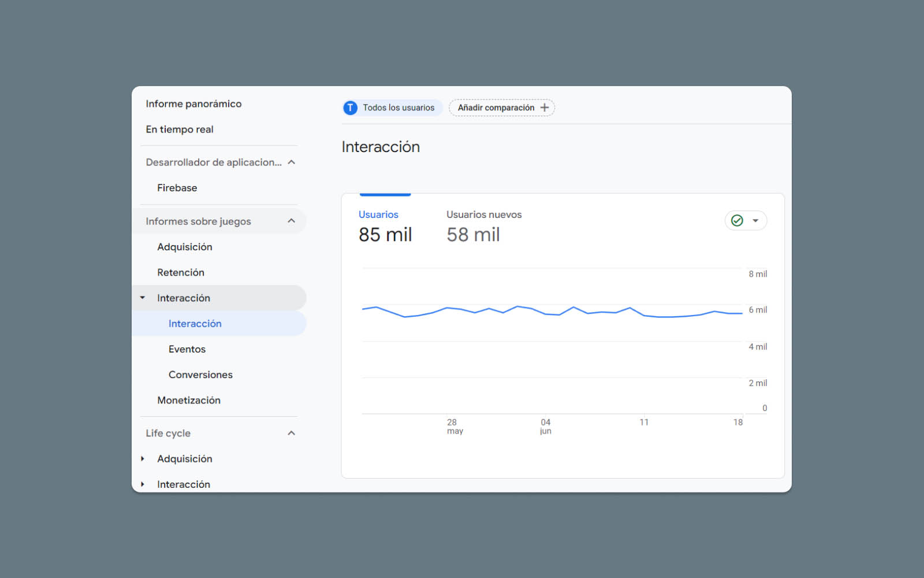Switch to the Usuarios nuevos metric tab

coord(483,225)
